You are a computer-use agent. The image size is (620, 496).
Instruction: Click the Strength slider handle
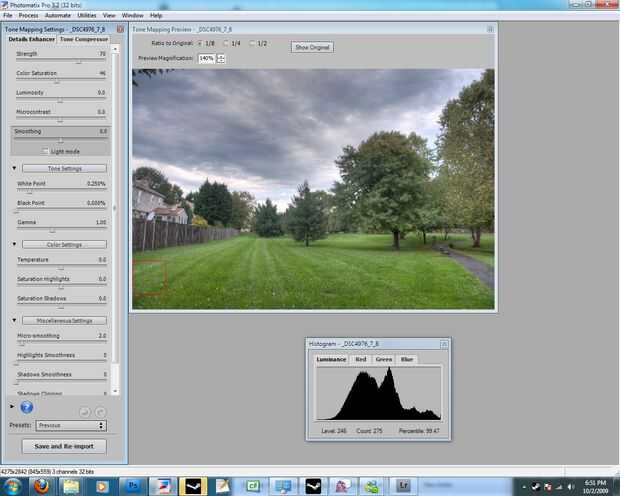(79, 62)
